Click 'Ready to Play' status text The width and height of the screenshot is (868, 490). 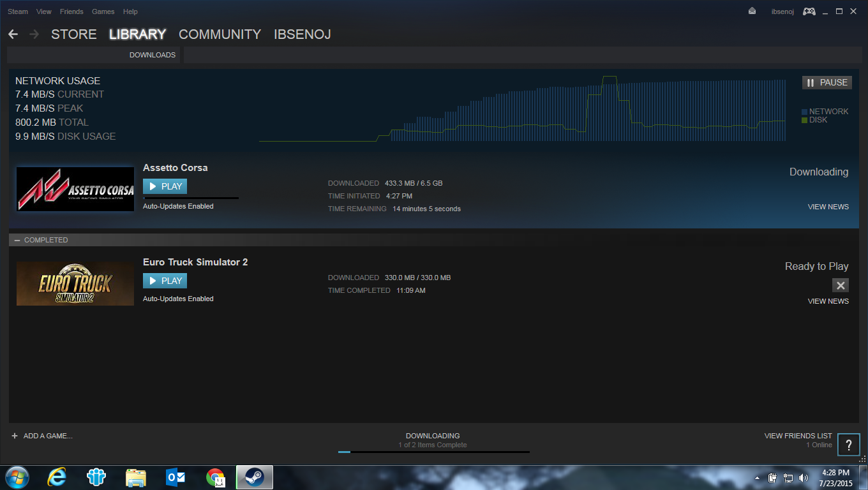817,267
